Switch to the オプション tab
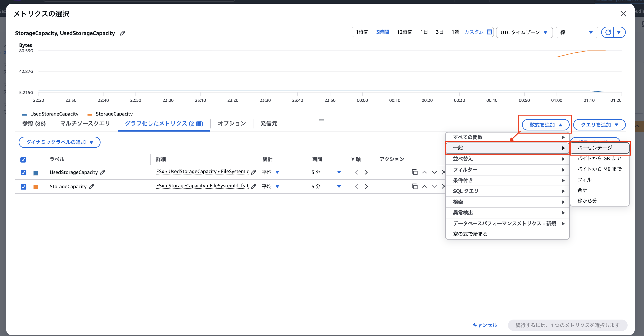Image resolution: width=644 pixels, height=336 pixels. click(x=231, y=123)
